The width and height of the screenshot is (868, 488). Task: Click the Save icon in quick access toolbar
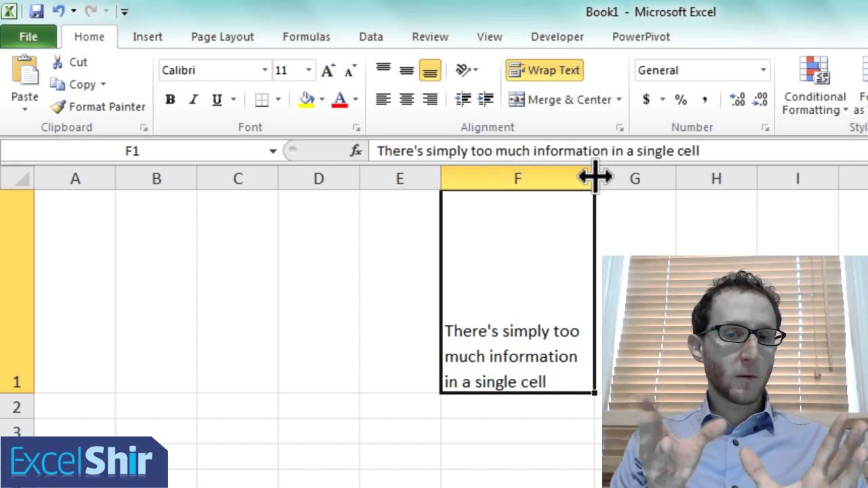[37, 12]
